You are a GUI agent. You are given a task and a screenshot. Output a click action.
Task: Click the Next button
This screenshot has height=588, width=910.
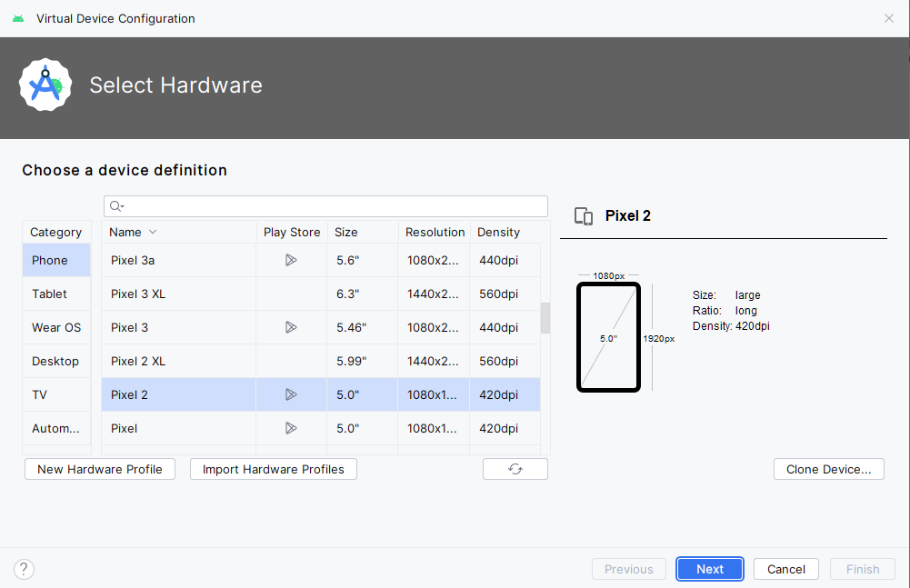(x=710, y=569)
